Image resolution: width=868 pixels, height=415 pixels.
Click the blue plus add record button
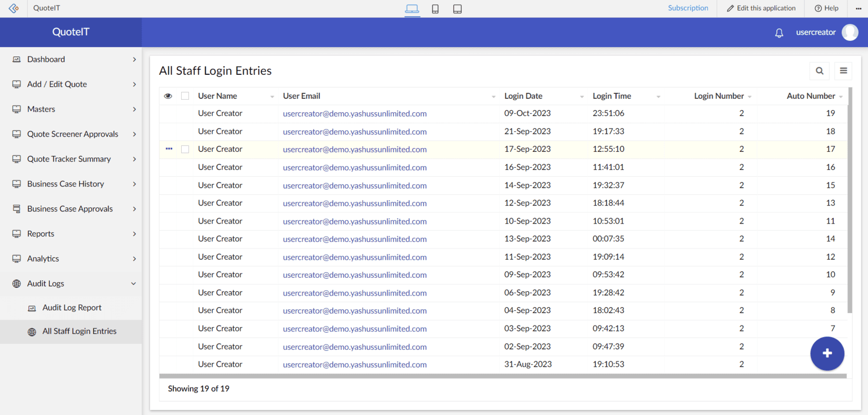827,354
